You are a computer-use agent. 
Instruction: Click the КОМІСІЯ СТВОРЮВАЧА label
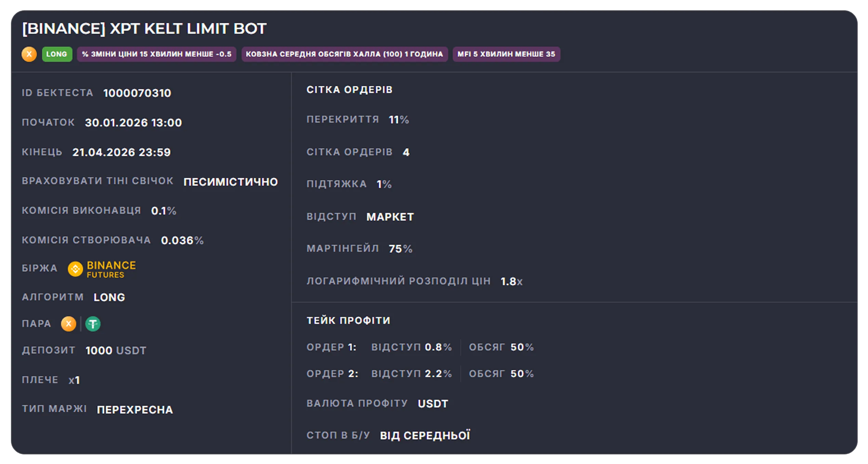pos(86,240)
